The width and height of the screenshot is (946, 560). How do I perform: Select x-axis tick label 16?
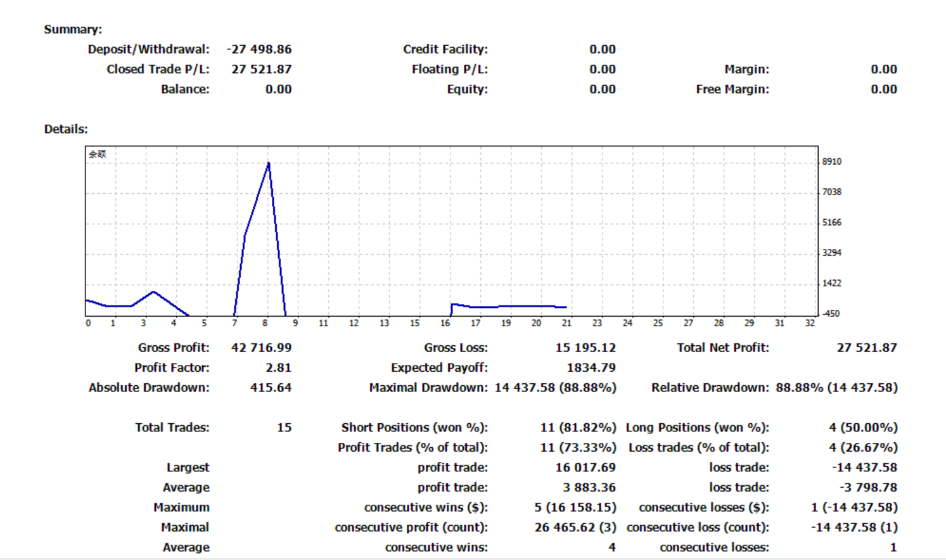[445, 323]
